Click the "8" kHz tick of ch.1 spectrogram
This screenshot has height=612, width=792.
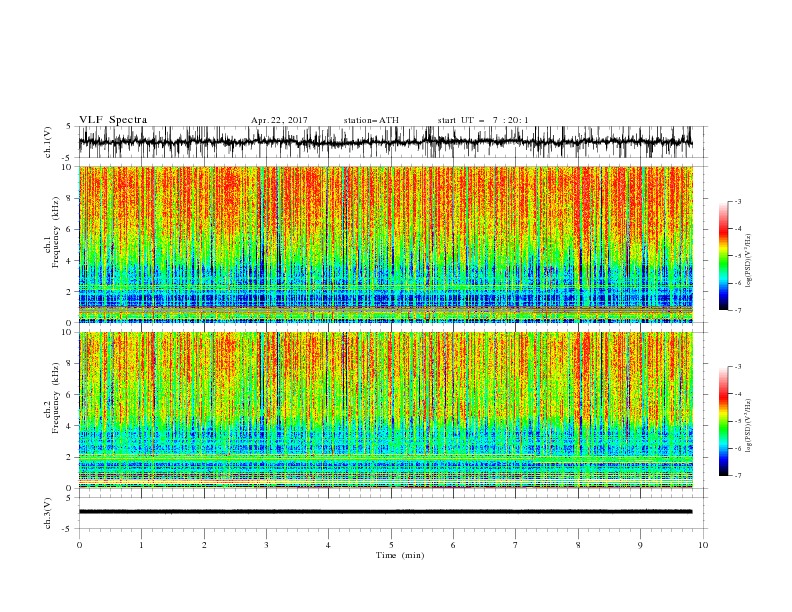coord(70,198)
